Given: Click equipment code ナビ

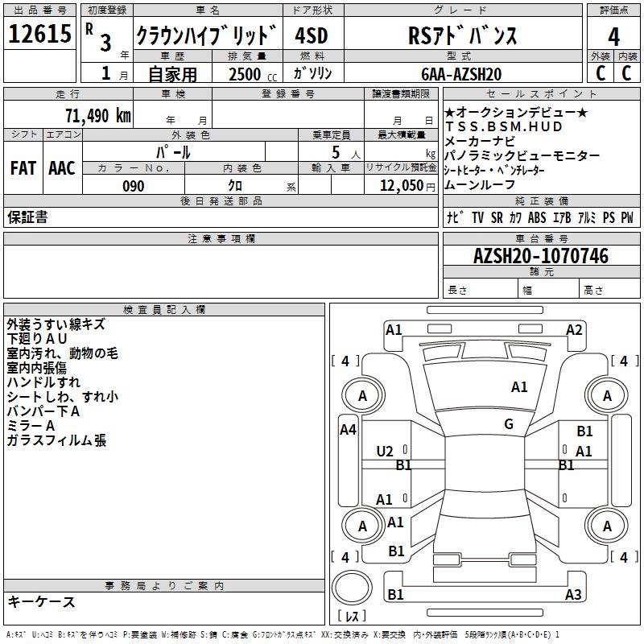Looking at the screenshot, I should click(x=455, y=217).
